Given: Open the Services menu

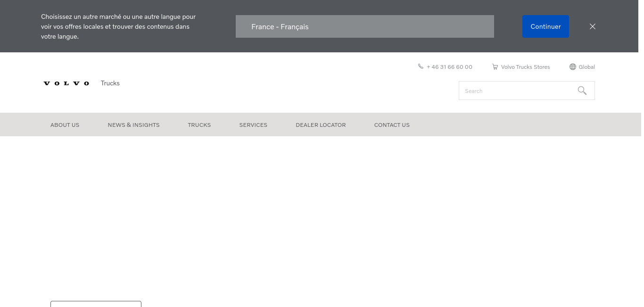Looking at the screenshot, I should click(253, 125).
